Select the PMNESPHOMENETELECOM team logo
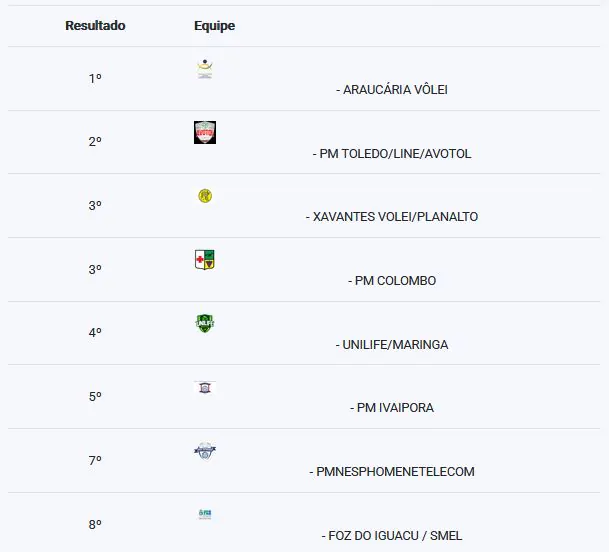 [205, 451]
